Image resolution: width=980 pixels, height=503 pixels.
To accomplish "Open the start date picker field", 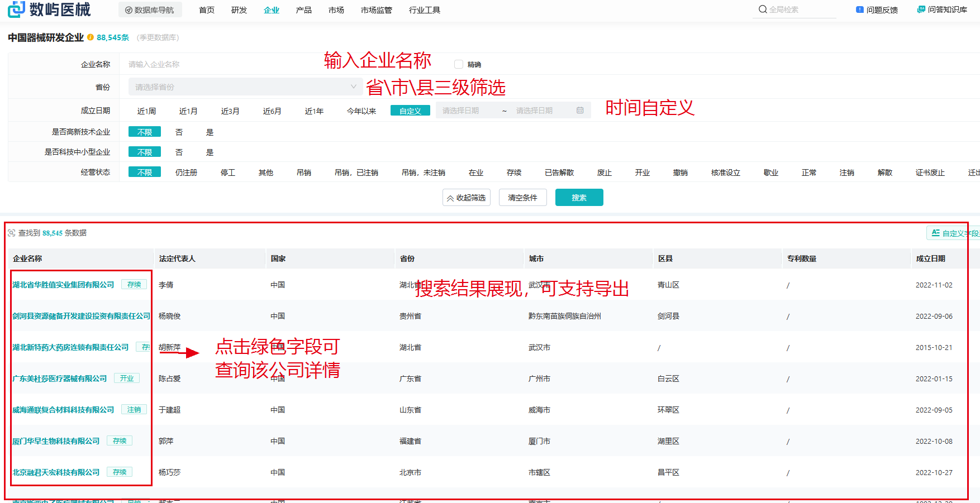I will coord(467,111).
